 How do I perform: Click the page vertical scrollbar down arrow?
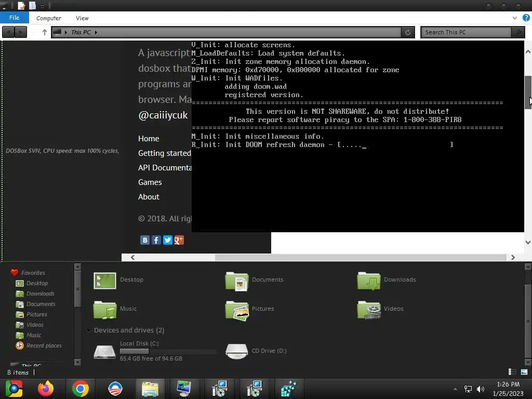(528, 242)
